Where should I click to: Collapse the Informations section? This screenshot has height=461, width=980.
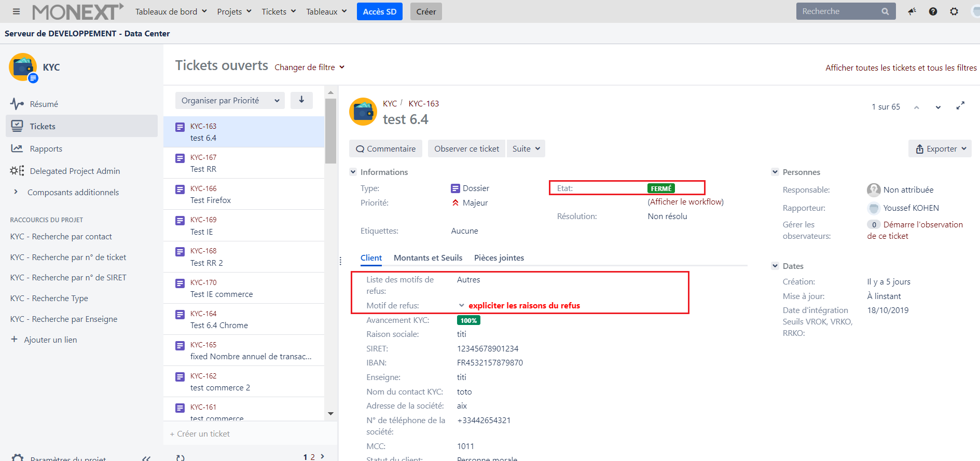point(353,172)
